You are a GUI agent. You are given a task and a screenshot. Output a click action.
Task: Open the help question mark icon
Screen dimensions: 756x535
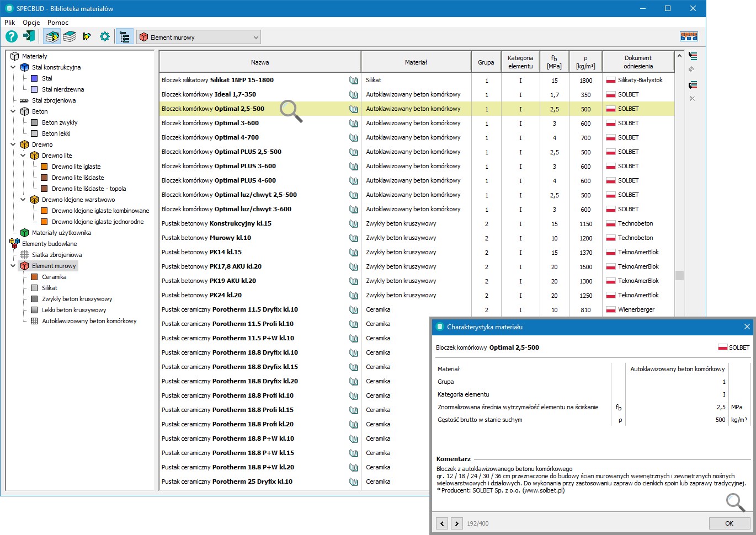pyautogui.click(x=12, y=37)
